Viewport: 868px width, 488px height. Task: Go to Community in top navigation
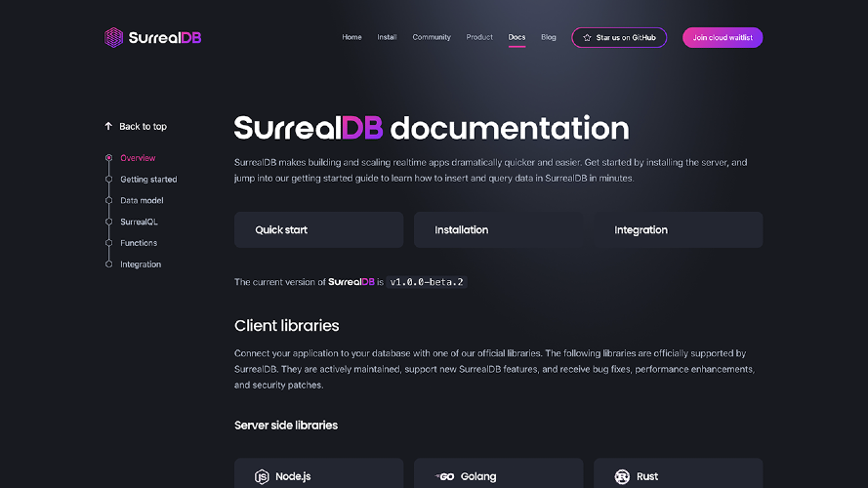432,37
